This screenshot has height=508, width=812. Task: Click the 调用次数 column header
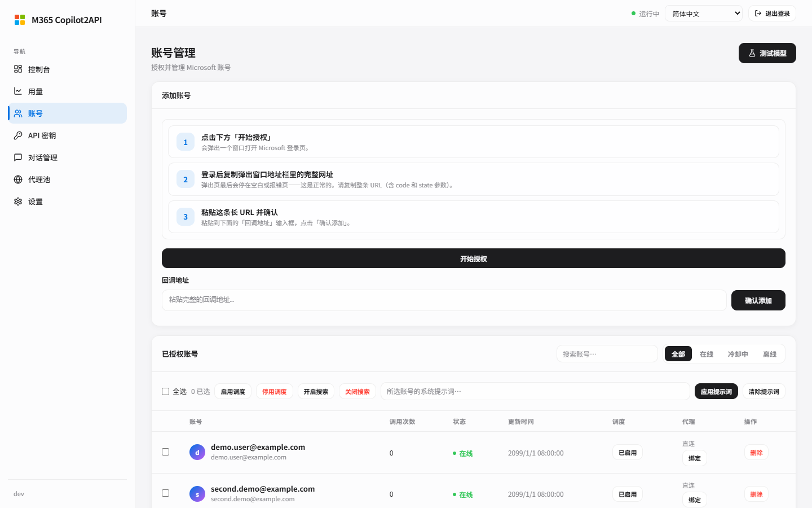point(403,422)
